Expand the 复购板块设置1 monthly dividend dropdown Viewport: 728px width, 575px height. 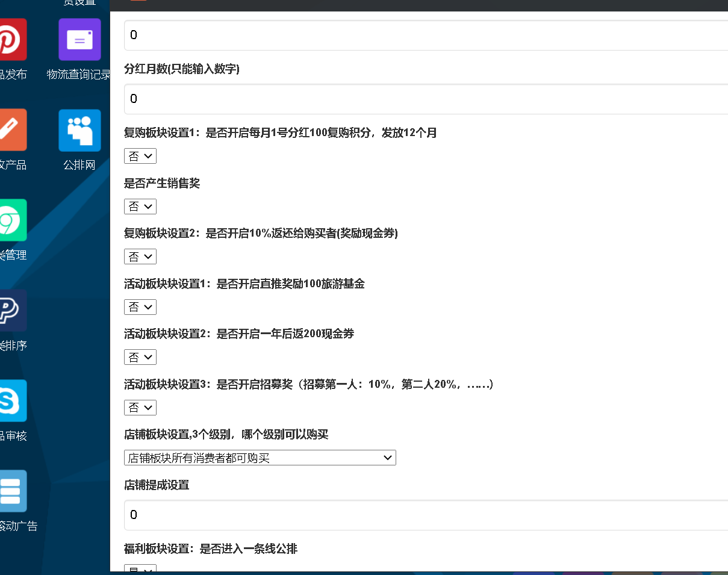(x=140, y=157)
